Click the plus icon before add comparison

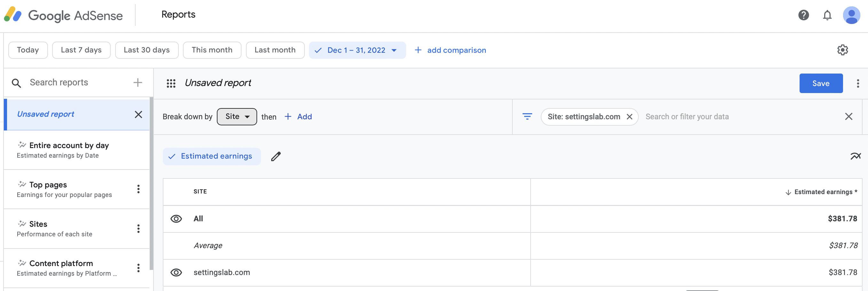[418, 50]
